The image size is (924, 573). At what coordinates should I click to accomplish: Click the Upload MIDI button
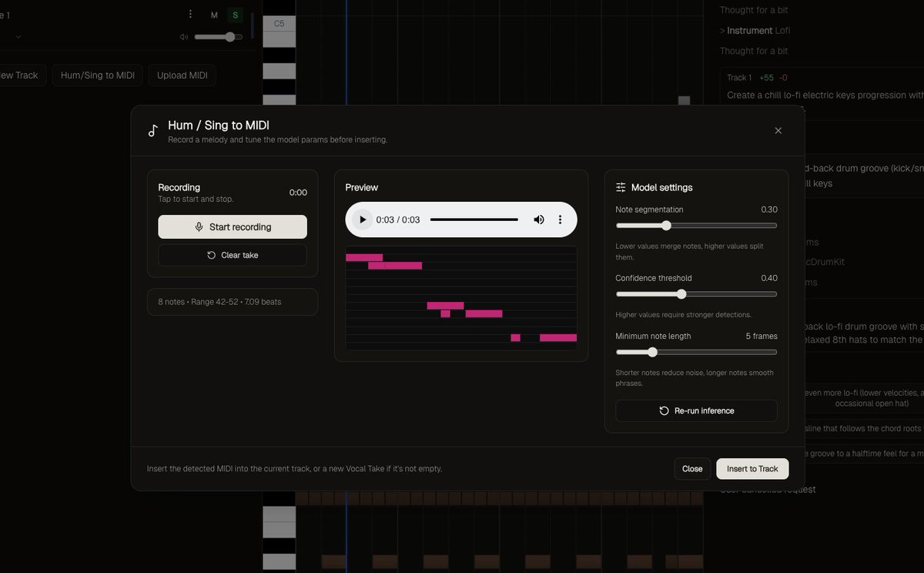pyautogui.click(x=182, y=75)
